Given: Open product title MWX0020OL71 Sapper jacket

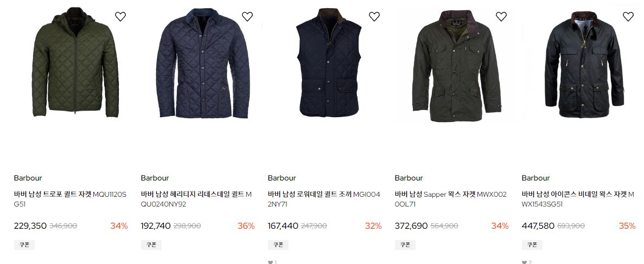Looking at the screenshot, I should click(450, 199).
